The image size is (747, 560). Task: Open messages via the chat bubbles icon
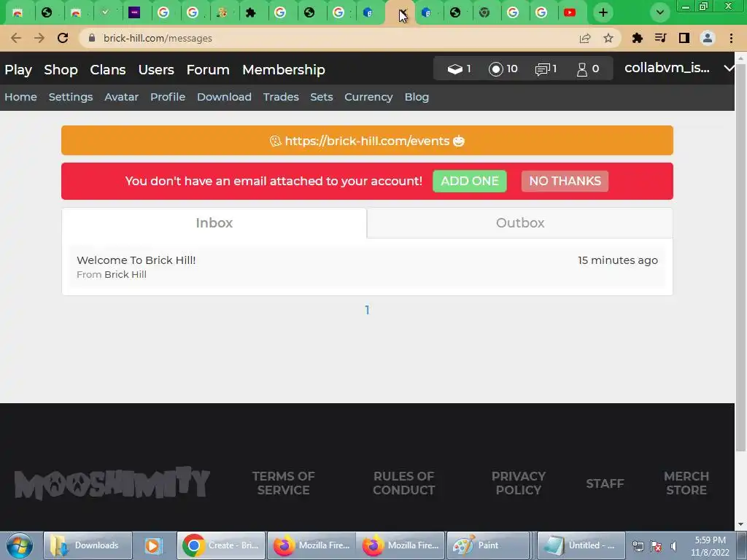pyautogui.click(x=542, y=69)
